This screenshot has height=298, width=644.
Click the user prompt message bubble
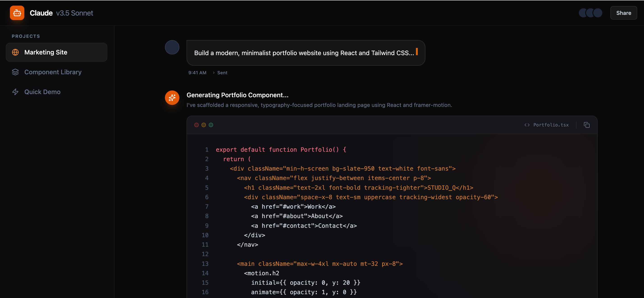click(x=306, y=53)
